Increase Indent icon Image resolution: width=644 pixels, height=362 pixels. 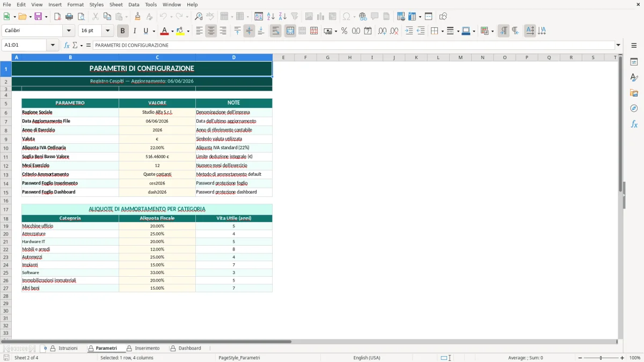(409, 31)
